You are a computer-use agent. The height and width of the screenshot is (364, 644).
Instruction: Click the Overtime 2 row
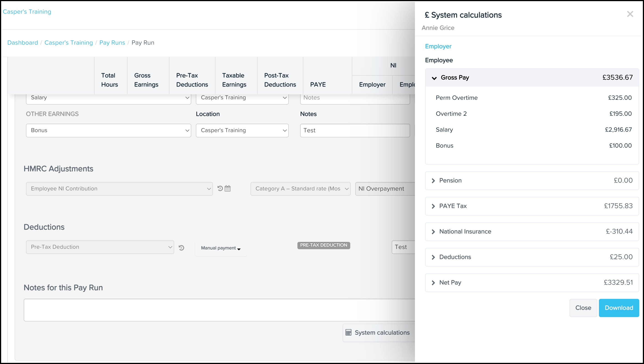click(x=534, y=114)
